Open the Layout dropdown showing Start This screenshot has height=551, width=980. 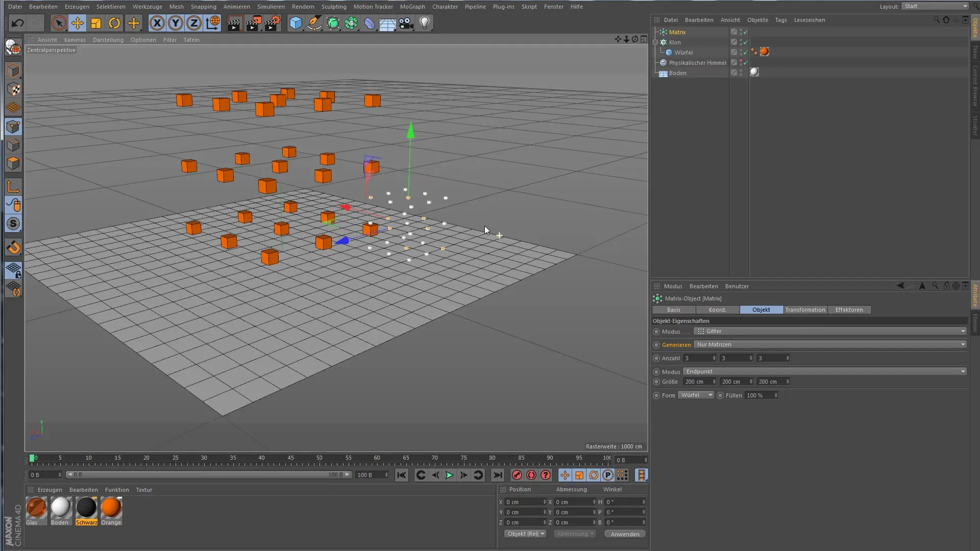point(935,7)
